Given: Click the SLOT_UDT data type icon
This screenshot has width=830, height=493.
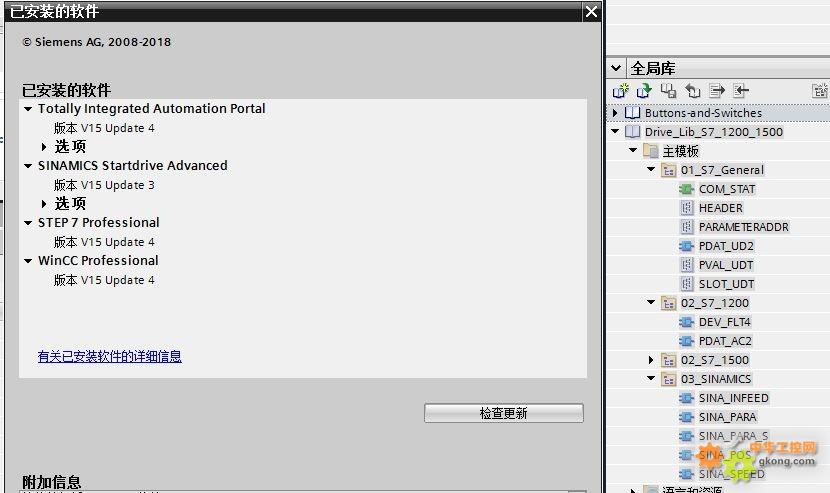Looking at the screenshot, I should point(686,284).
